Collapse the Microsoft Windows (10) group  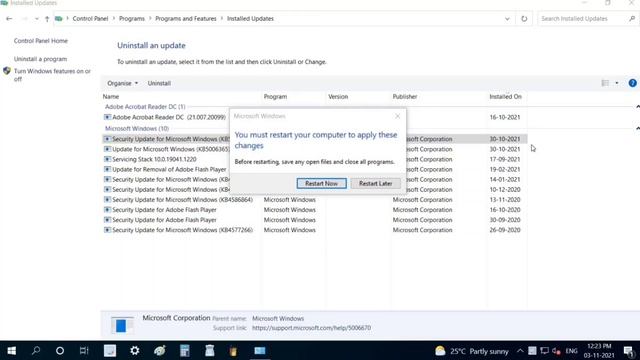click(x=638, y=129)
